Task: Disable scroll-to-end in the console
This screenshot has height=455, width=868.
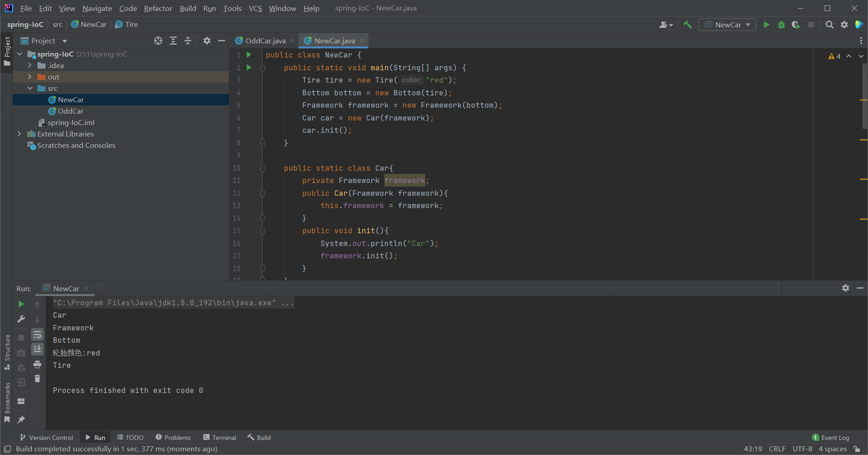Action: (37, 349)
